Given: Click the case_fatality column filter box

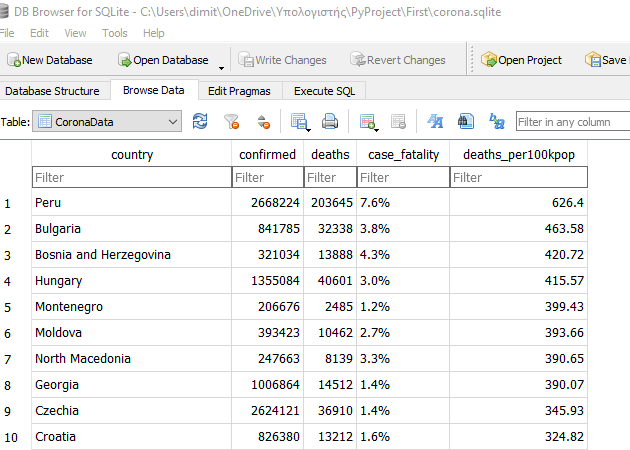Looking at the screenshot, I should click(403, 177).
